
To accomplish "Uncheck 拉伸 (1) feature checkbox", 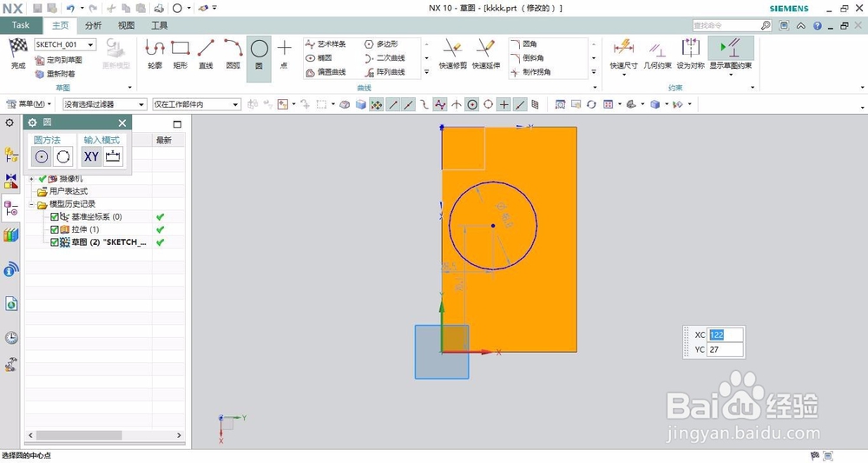I will [54, 229].
